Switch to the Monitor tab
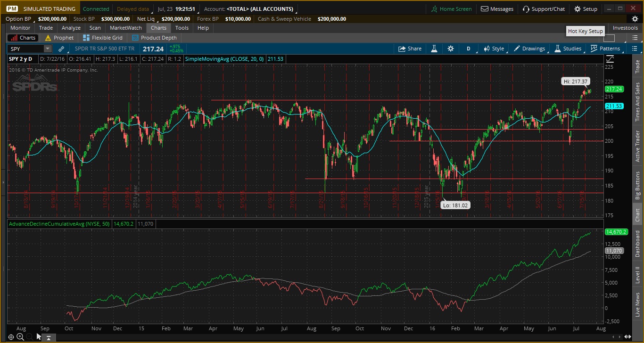The image size is (644, 343). (x=20, y=28)
